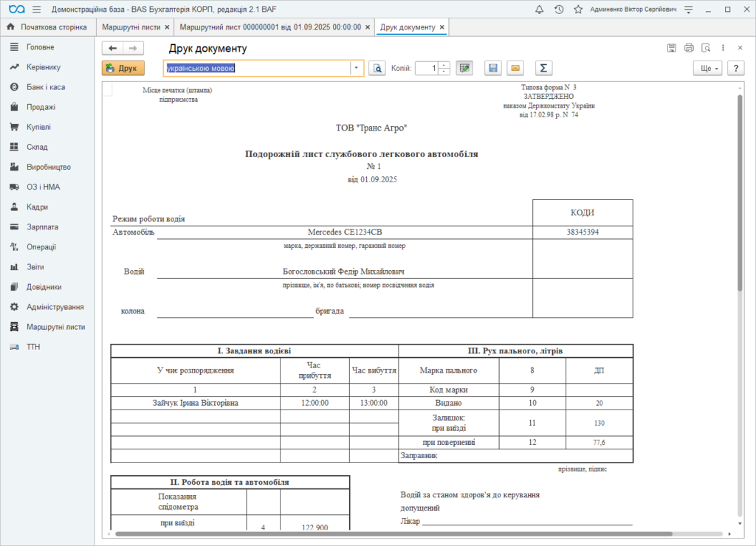Select cell with time 13:00:00
This screenshot has height=546, width=756.
coord(374,403)
